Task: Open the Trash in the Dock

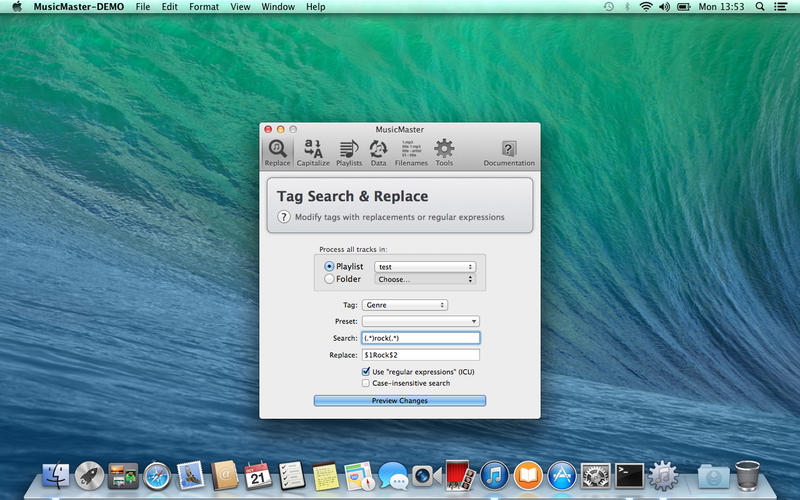Action: click(747, 476)
